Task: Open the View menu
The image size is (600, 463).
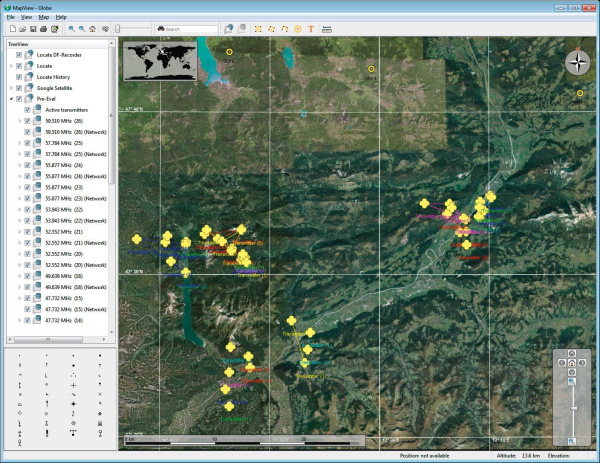Action: coord(26,17)
